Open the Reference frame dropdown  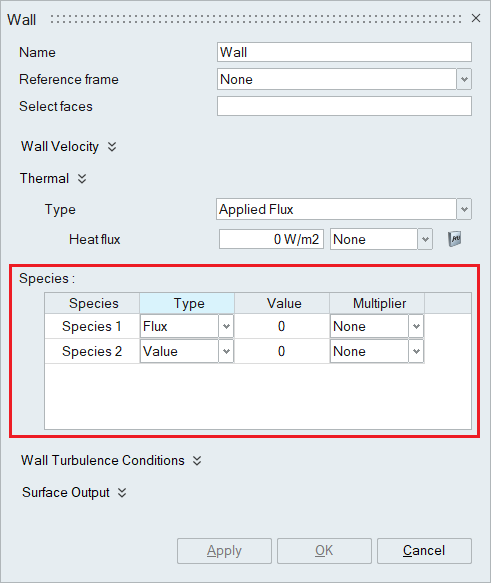click(x=464, y=79)
